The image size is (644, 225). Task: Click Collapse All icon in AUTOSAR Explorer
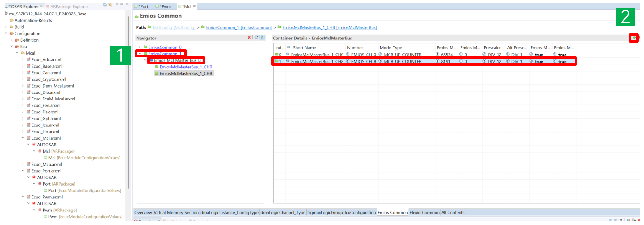[105, 5]
